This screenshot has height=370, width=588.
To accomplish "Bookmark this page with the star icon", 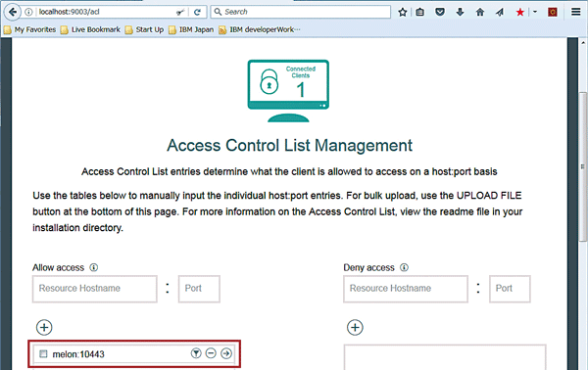I will click(403, 12).
